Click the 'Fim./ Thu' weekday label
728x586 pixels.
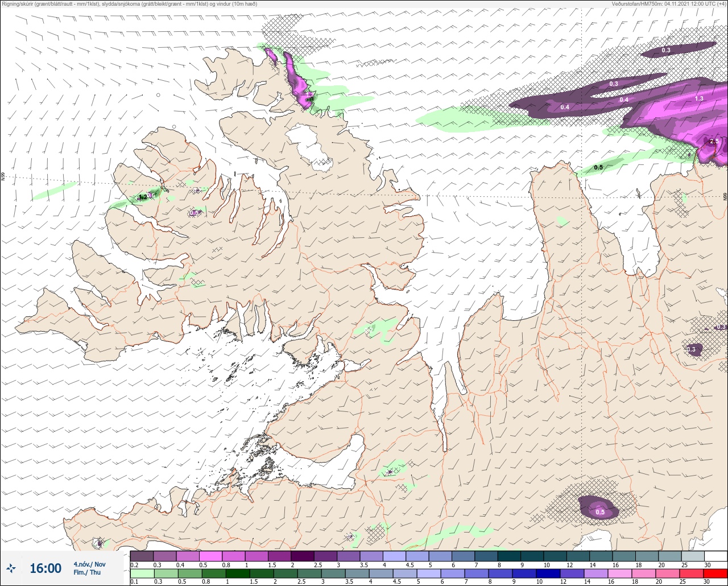click(x=87, y=572)
